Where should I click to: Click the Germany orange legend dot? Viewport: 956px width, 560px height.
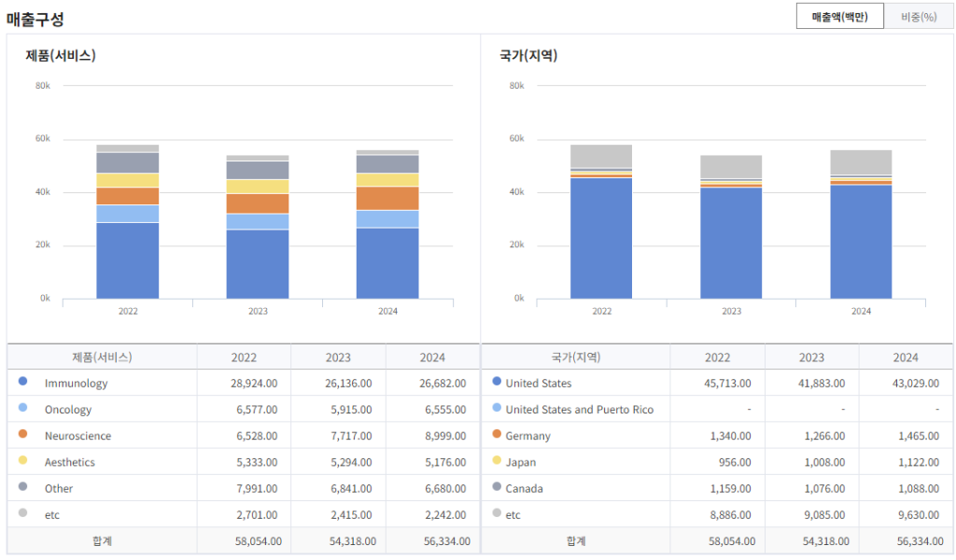click(497, 434)
